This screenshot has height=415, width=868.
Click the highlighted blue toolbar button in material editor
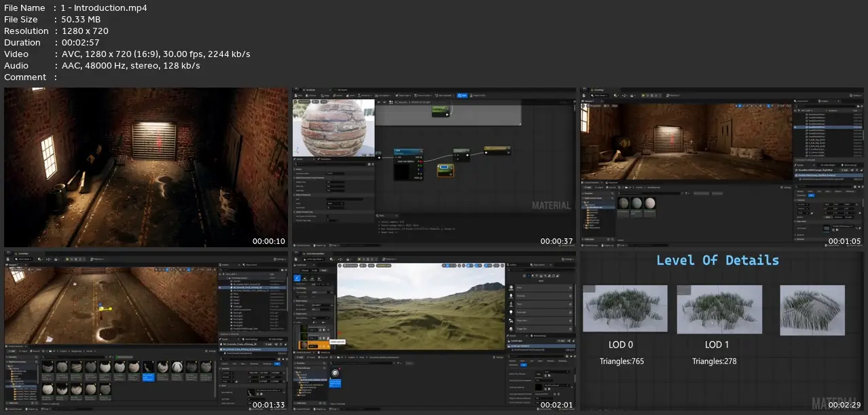pos(460,96)
